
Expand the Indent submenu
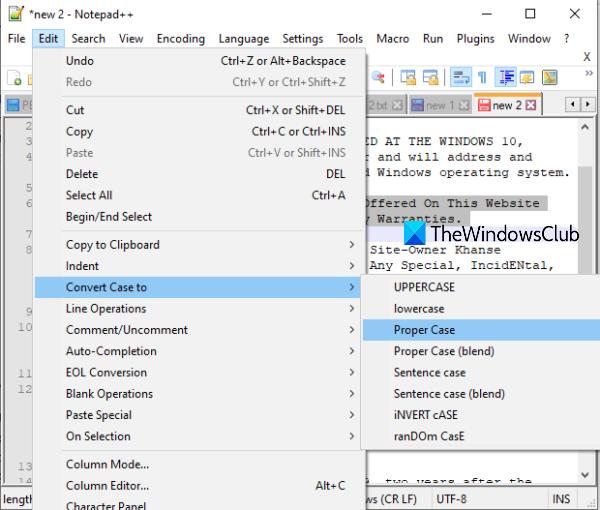(197, 266)
